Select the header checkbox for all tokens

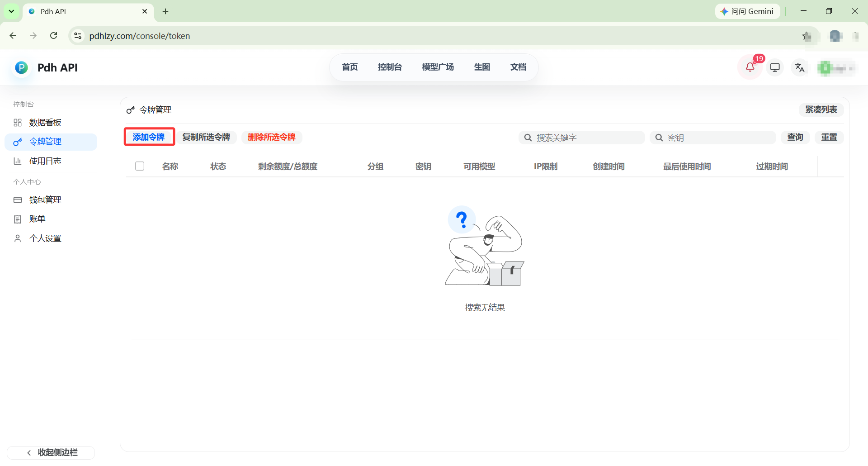(140, 166)
